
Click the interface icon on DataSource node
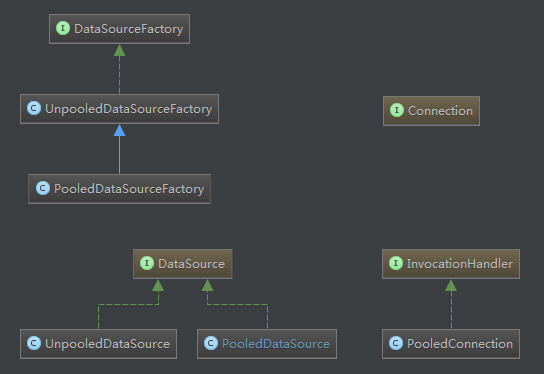(147, 263)
